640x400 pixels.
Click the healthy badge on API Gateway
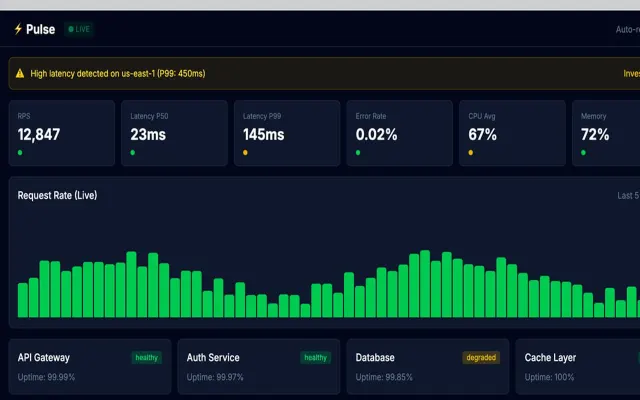coord(147,358)
